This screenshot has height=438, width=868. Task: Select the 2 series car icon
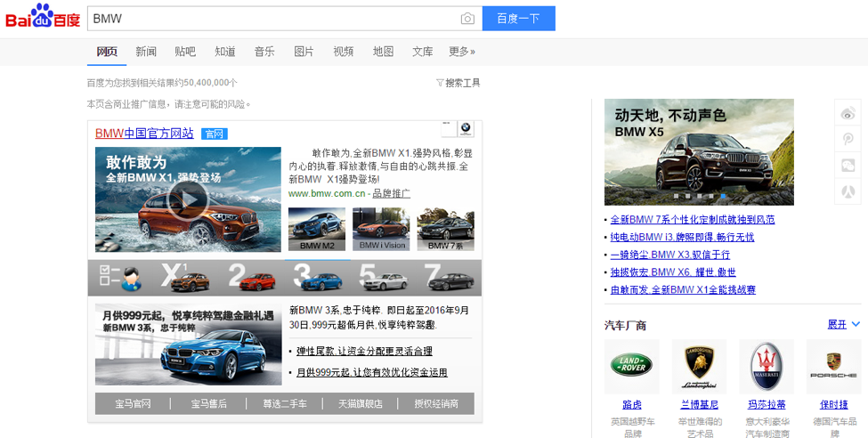click(252, 278)
